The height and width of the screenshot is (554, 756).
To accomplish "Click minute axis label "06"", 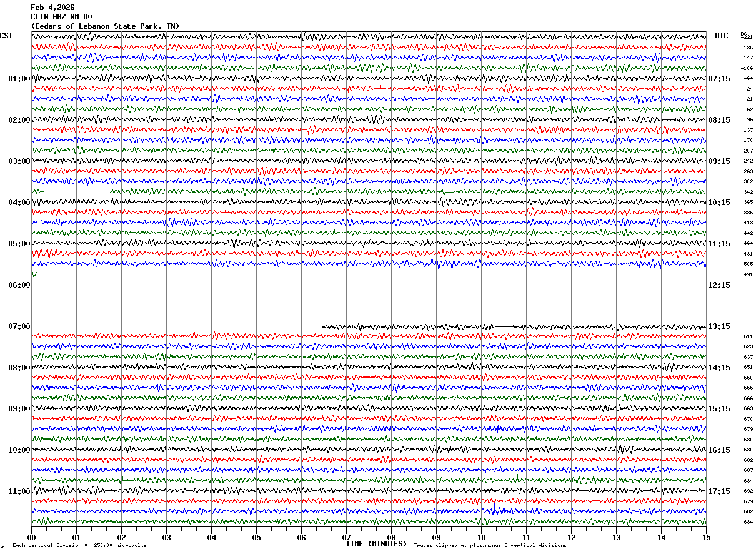I will click(x=301, y=537).
